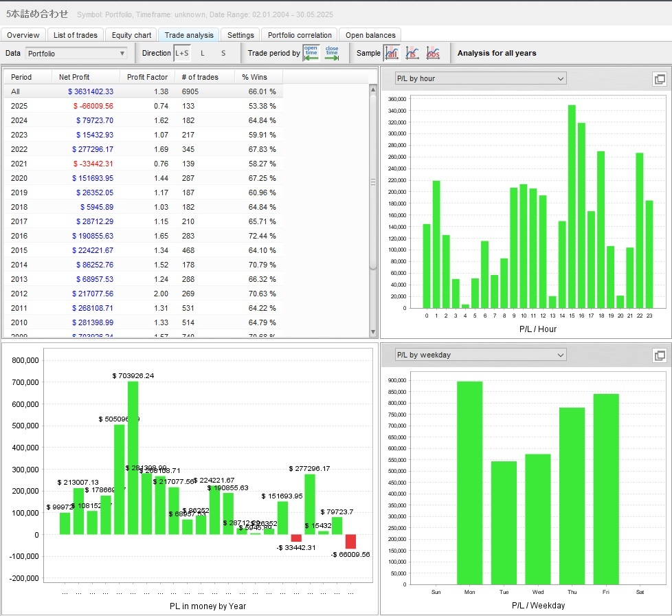Screen dimensions: 672x616
Task: Open the Portfolio correlation tab
Action: click(x=300, y=35)
